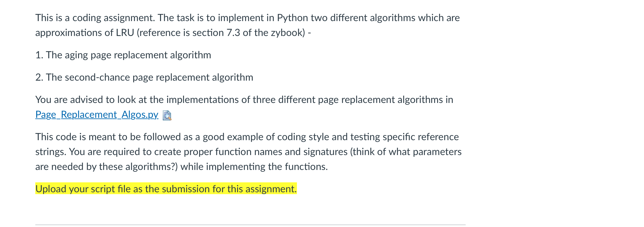This screenshot has width=644, height=227.
Task: Select the line about the aging page replacement algorithm
Action: point(123,55)
